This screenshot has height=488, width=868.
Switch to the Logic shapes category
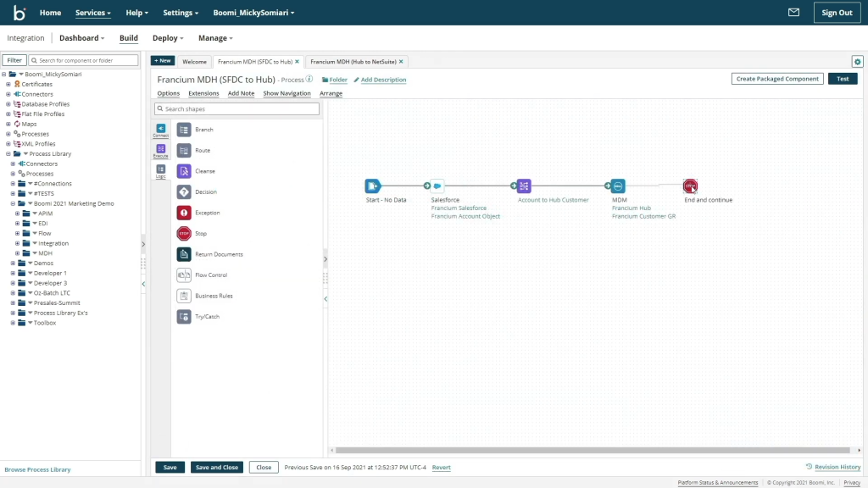tap(161, 169)
